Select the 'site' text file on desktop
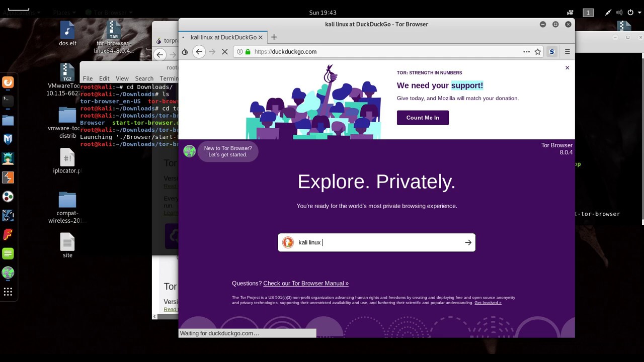The image size is (644, 362). tap(67, 245)
